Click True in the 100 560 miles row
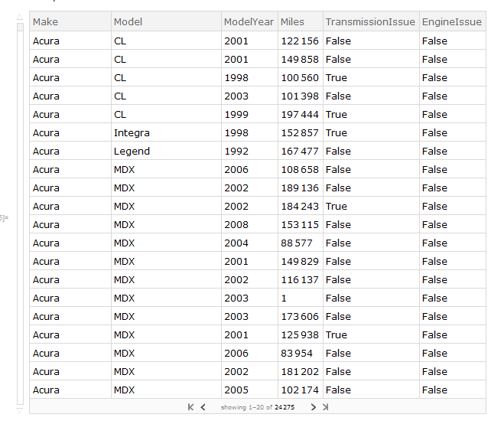 [x=337, y=78]
